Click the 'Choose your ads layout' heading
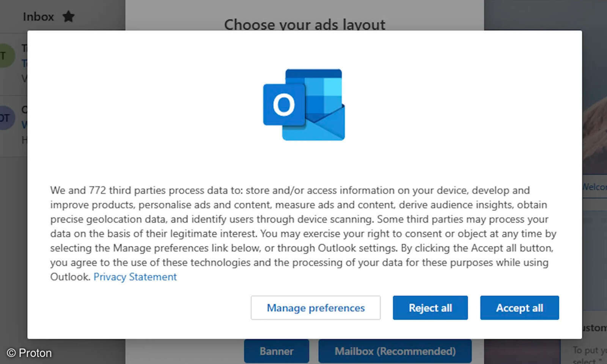 pos(305,24)
